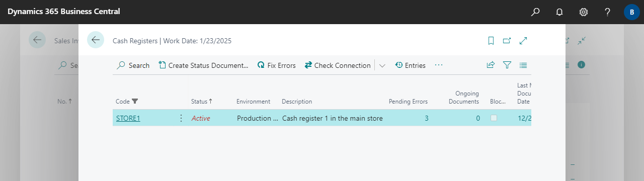
Task: Click Create Status Document action
Action: 204,65
